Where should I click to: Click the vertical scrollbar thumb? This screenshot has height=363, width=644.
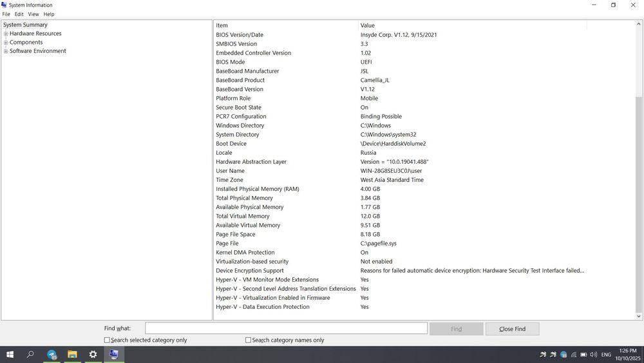coord(639,204)
